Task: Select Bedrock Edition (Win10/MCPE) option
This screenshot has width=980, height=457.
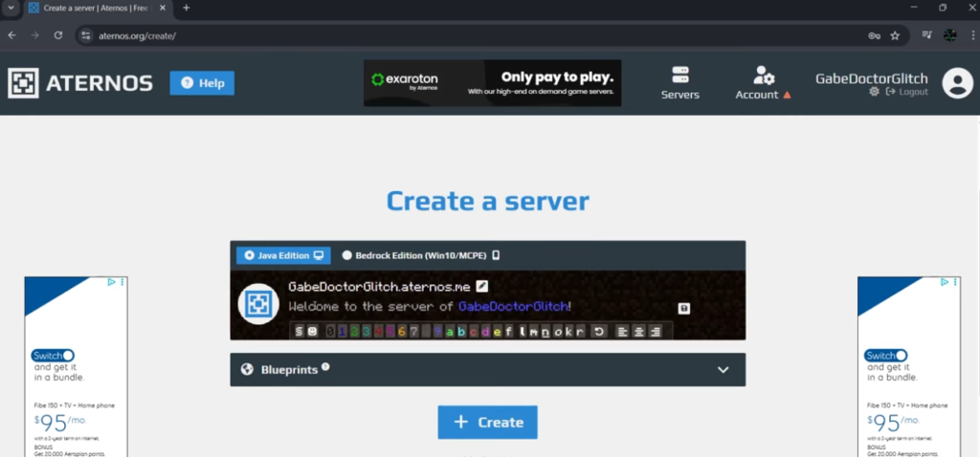Action: click(x=421, y=255)
